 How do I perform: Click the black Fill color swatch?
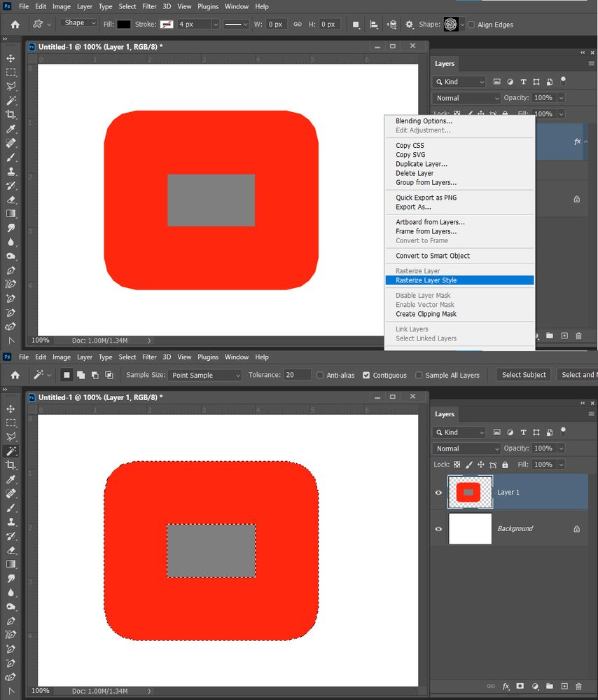pyautogui.click(x=124, y=24)
